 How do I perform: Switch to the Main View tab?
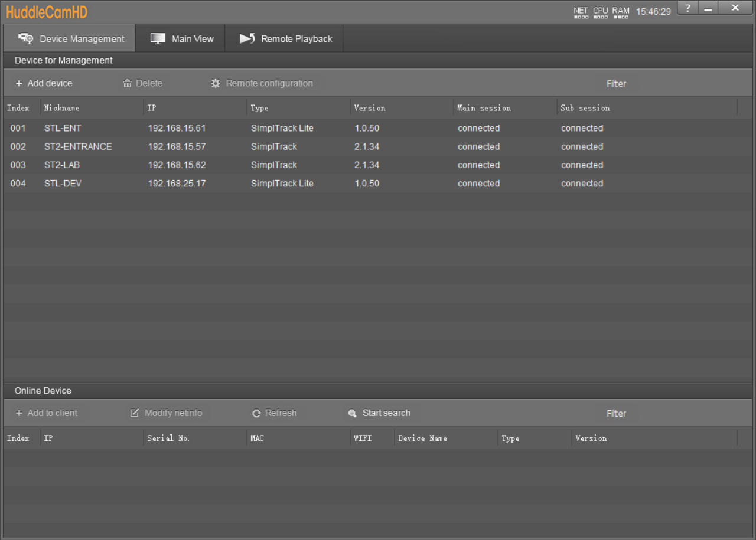click(180, 38)
